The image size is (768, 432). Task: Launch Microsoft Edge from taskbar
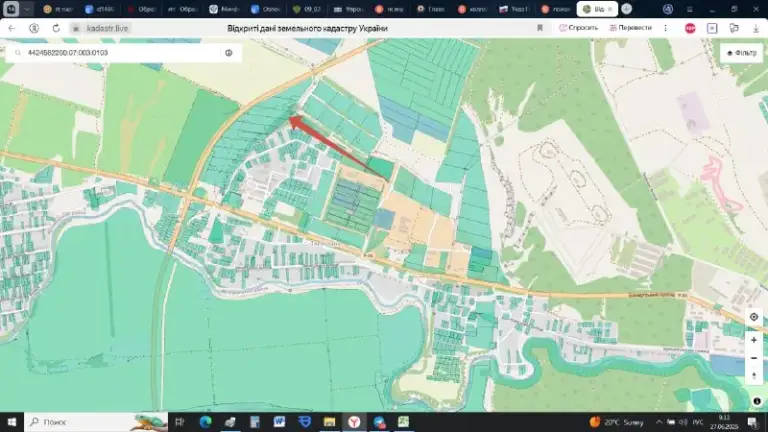coord(205,422)
